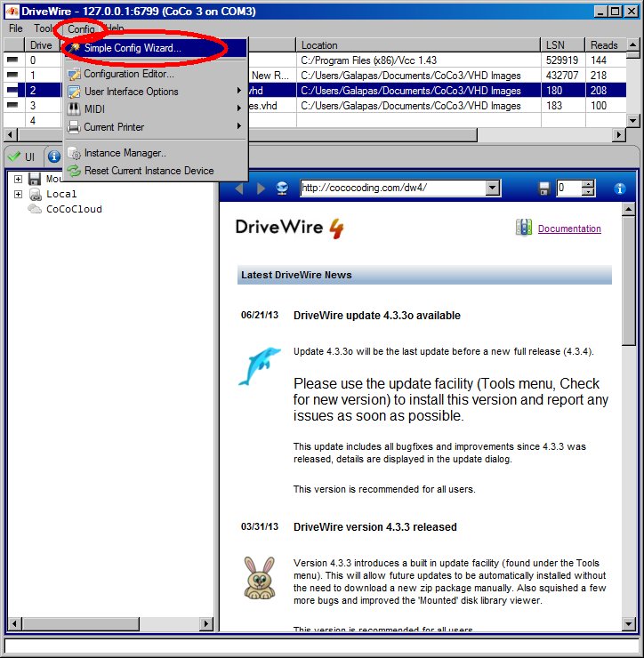Viewport: 644px width, 658px height.
Task: Click the Current Printer icon
Action: pos(75,127)
